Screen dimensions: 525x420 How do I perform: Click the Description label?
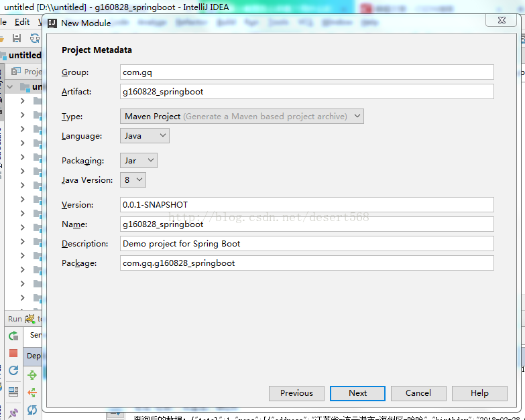click(84, 244)
